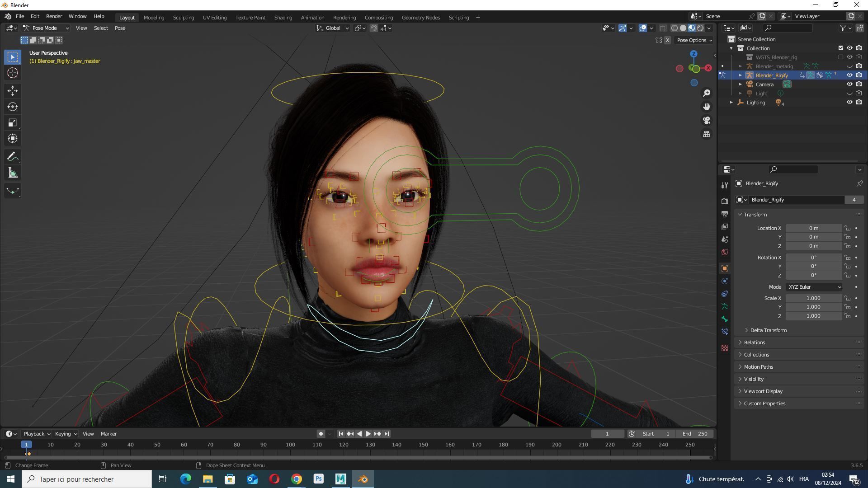
Task: Select the Annotate tool
Action: [13, 157]
